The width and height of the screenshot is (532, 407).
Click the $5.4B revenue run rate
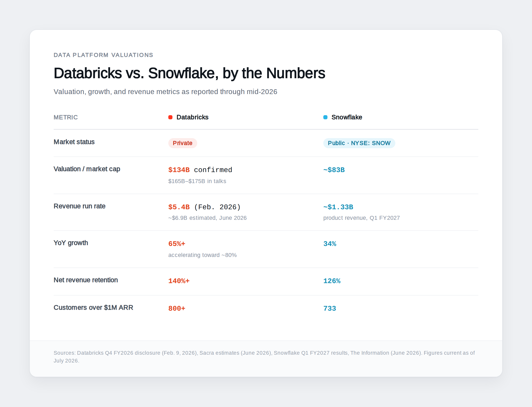(x=179, y=207)
